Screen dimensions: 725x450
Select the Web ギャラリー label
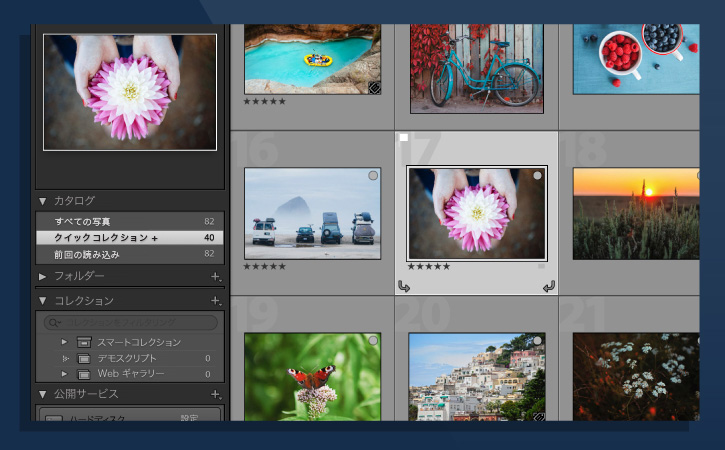pyautogui.click(x=130, y=374)
